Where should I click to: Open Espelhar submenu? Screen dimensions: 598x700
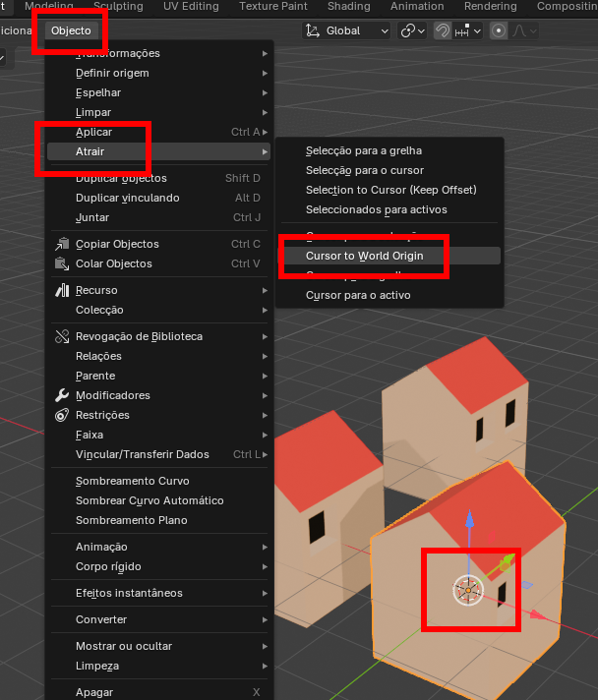[x=158, y=92]
